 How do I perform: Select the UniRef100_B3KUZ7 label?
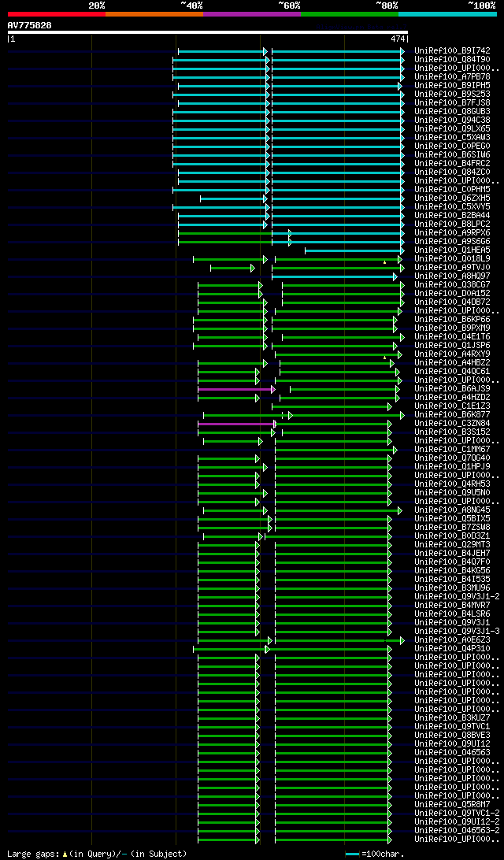(x=453, y=718)
